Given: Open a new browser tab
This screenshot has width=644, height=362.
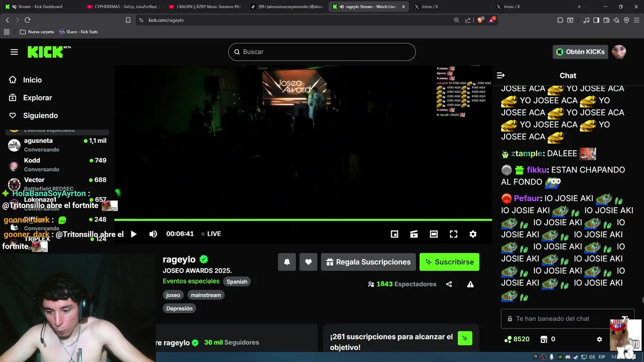Looking at the screenshot, I should tap(579, 7).
